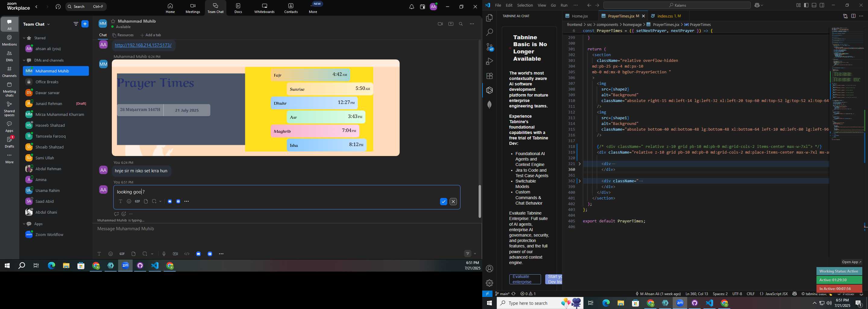The height and width of the screenshot is (309, 868).
Task: Click Add a tab
Action: coord(151,35)
